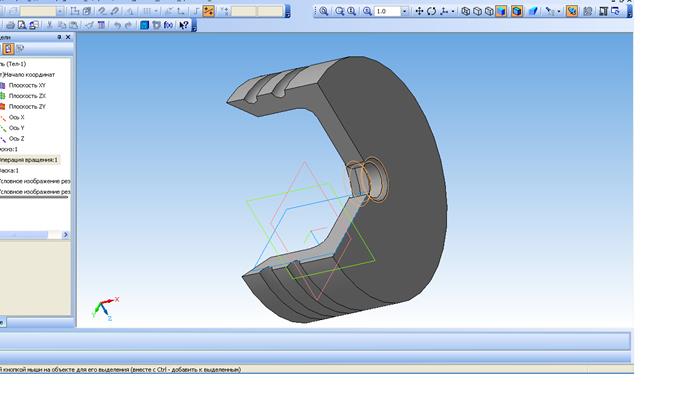Click the Zoom window magnifier icon

pos(324,11)
